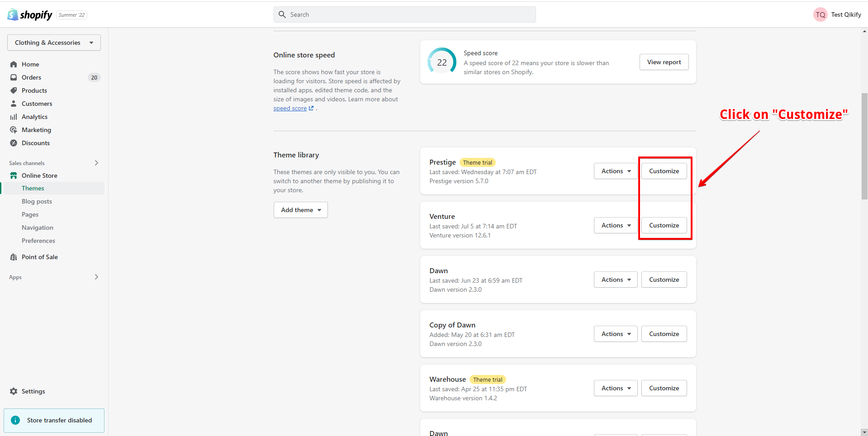Viewport: 868px width, 436px height.
Task: Click the Discounts percent badge icon
Action: (14, 143)
